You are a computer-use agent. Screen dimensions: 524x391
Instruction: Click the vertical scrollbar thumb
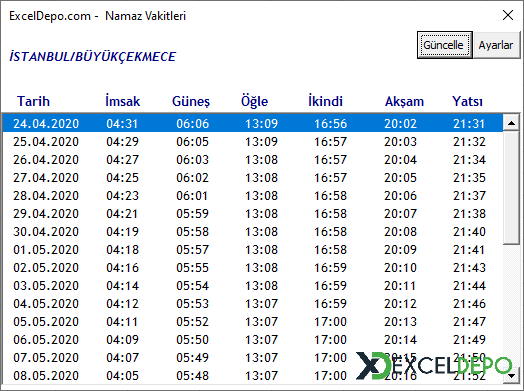pos(511,188)
